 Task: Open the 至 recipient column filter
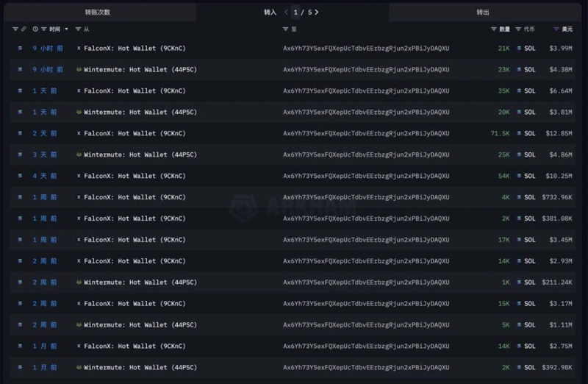point(286,29)
